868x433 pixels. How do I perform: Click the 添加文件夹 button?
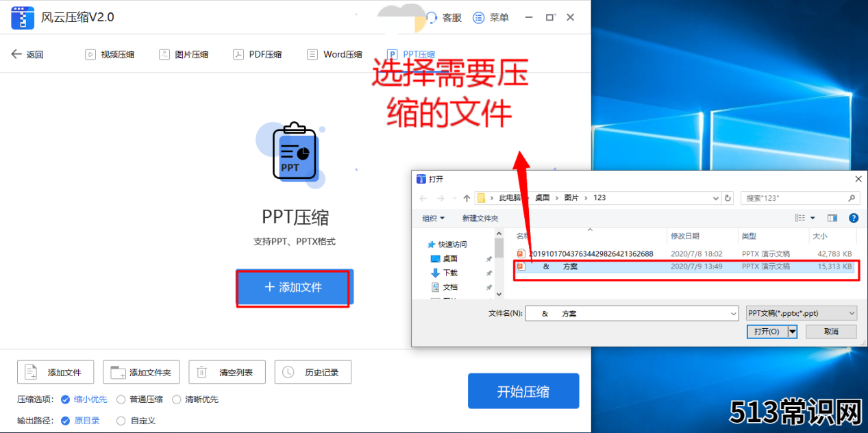point(141,373)
